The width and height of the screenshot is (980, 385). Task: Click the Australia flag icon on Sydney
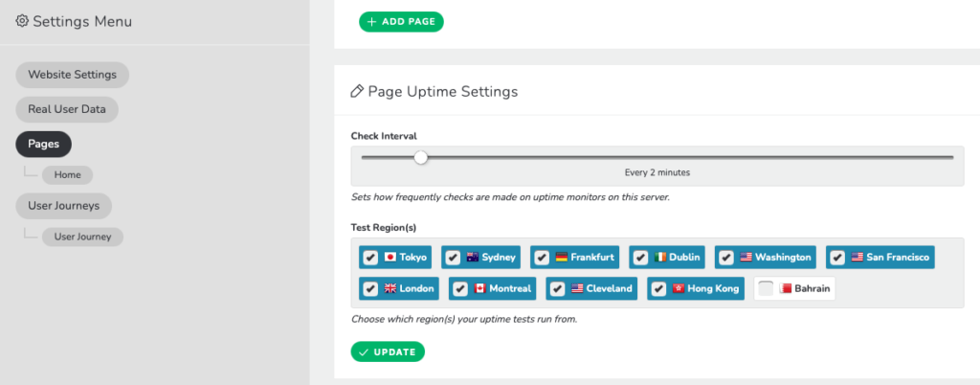tap(473, 257)
